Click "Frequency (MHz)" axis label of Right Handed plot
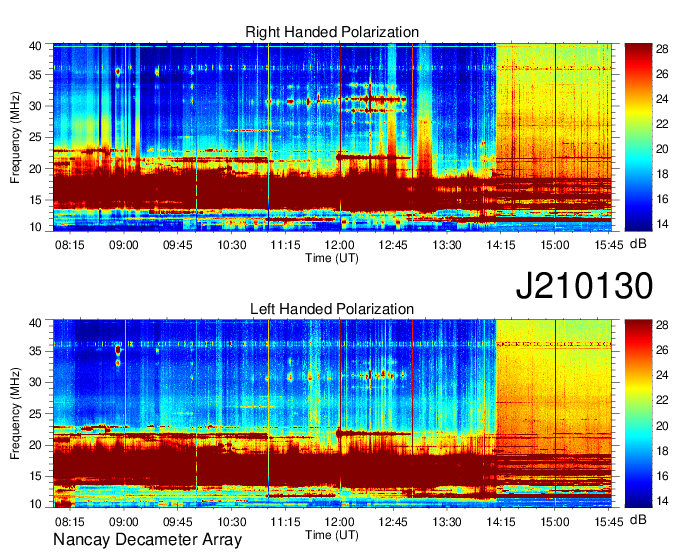The image size is (680, 552). pos(15,137)
